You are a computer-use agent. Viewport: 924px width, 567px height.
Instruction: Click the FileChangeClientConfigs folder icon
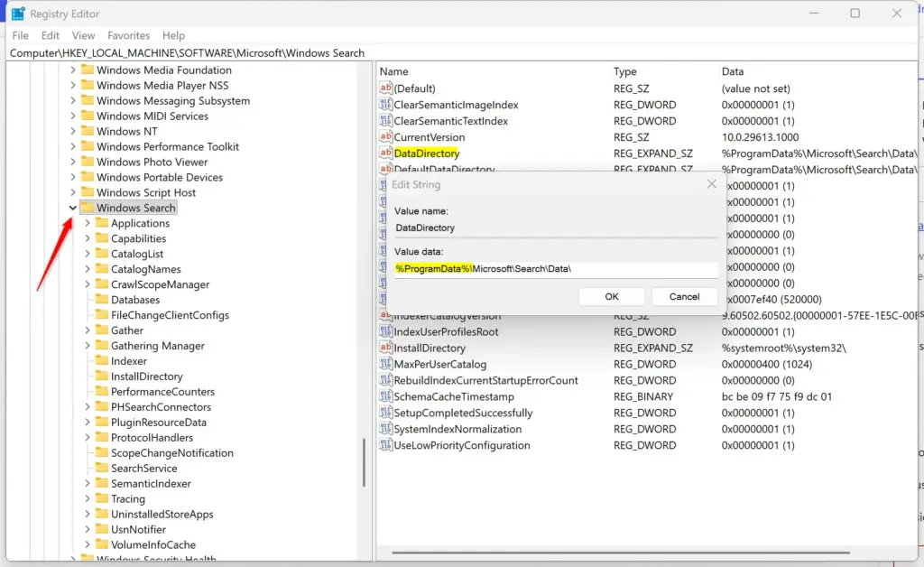tap(102, 314)
